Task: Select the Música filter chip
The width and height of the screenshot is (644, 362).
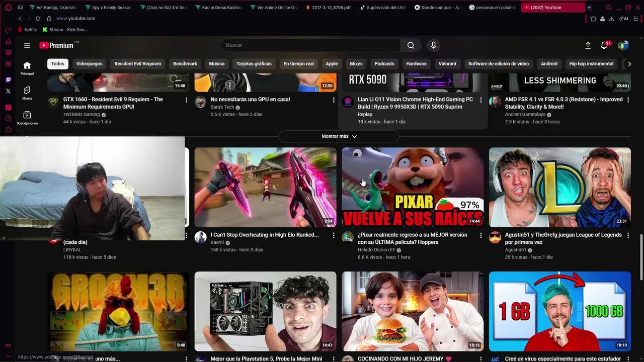Action: pos(217,64)
